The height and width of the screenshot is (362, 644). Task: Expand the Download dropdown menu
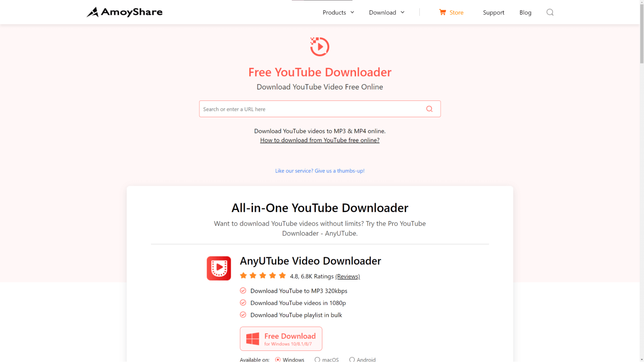pyautogui.click(x=386, y=12)
